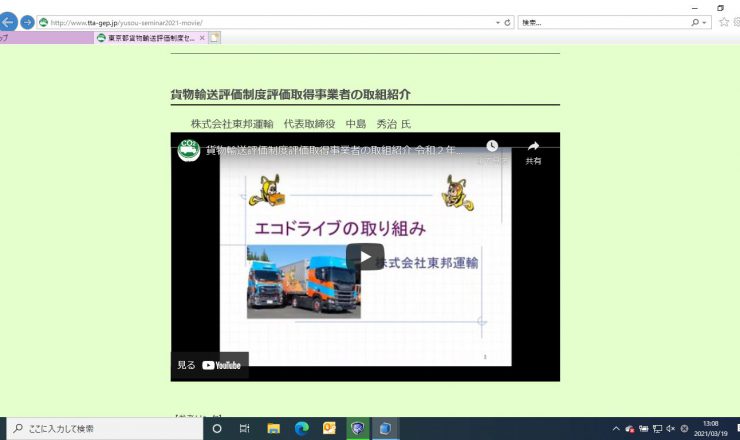The height and width of the screenshot is (440, 740).
Task: Open File Explorer from the taskbar
Action: coord(273,429)
